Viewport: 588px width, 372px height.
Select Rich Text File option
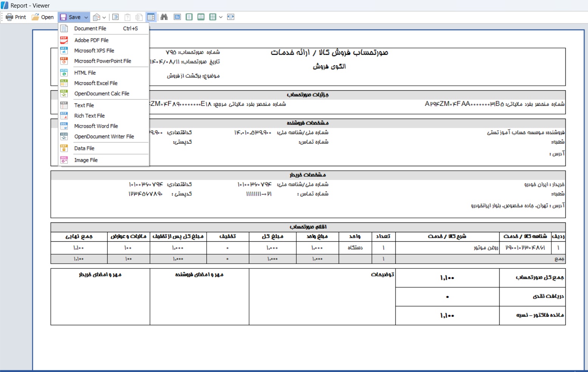[x=89, y=116]
